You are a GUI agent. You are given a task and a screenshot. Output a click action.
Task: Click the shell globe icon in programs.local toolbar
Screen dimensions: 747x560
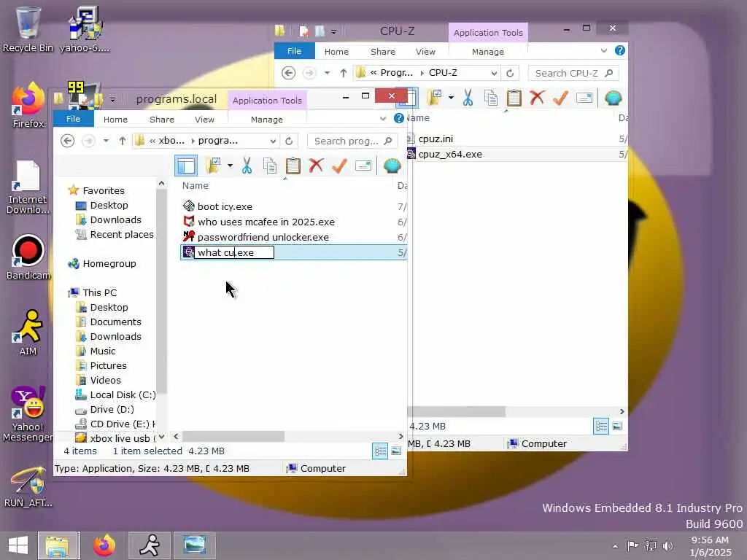(392, 166)
